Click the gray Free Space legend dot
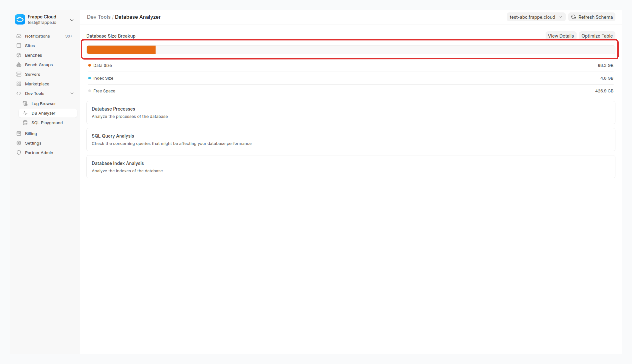Viewport: 632px width, 364px height. (89, 91)
